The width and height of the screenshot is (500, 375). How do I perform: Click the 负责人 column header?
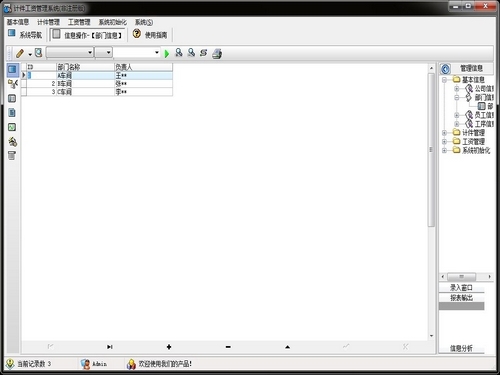tap(143, 67)
